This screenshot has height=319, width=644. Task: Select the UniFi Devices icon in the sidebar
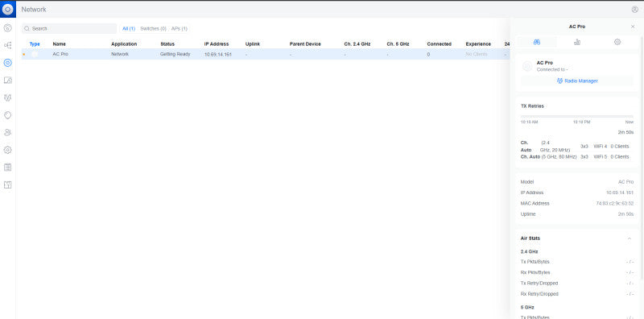coord(7,63)
